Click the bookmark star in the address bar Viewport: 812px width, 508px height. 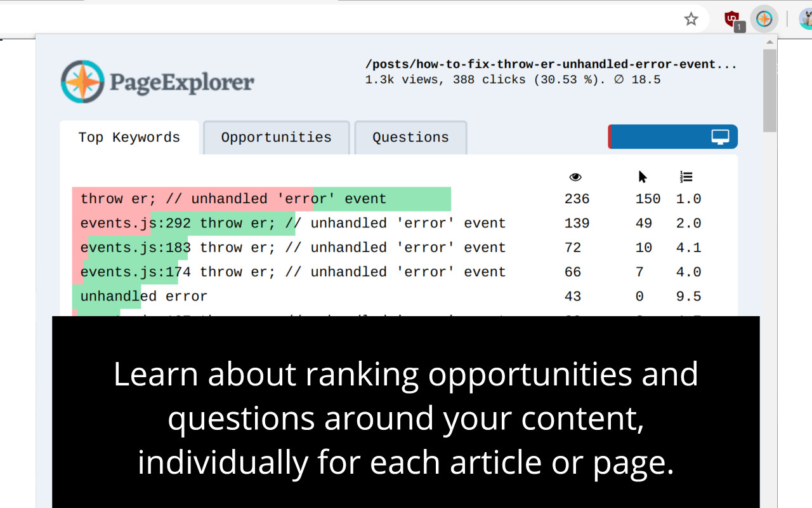pos(691,19)
